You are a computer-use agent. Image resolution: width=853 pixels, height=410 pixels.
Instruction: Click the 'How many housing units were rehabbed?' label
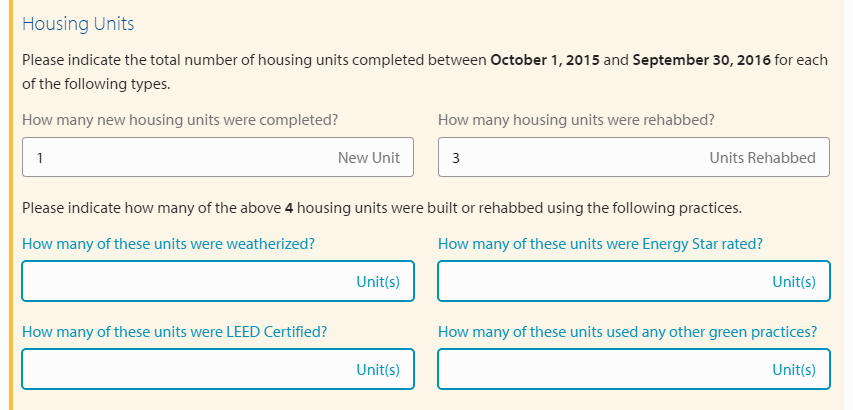[x=576, y=119]
